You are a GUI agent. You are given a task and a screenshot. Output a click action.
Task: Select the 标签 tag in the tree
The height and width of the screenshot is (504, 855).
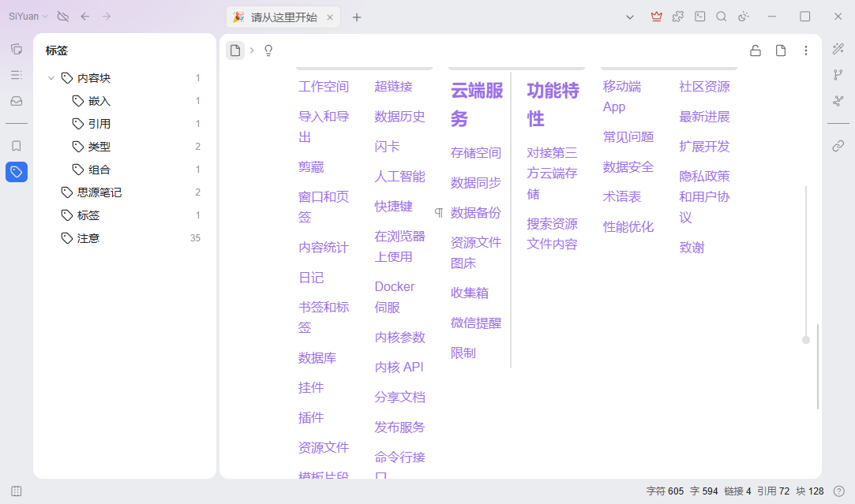[125, 215]
